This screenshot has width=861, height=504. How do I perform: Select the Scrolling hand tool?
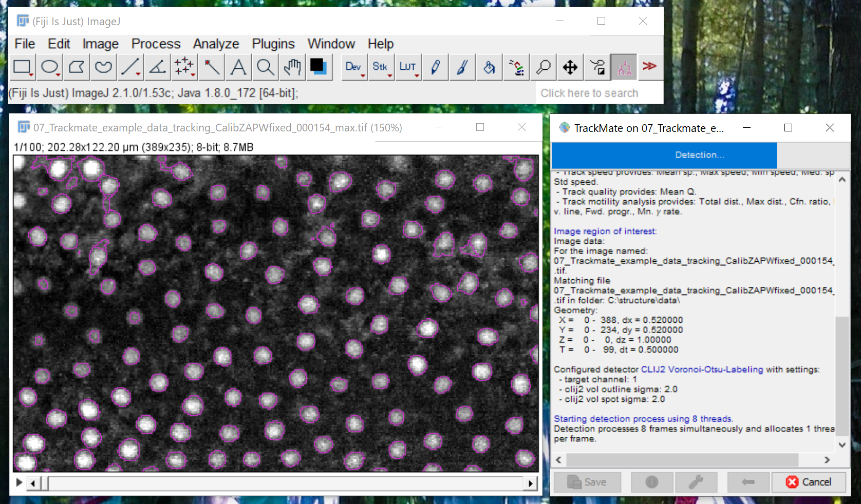[292, 67]
